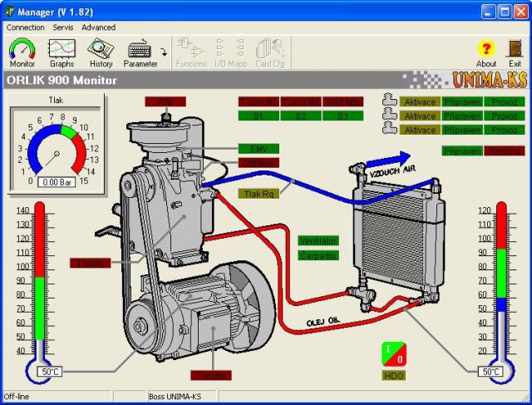Open the Connection menu
The height and width of the screenshot is (405, 532).
[x=26, y=27]
